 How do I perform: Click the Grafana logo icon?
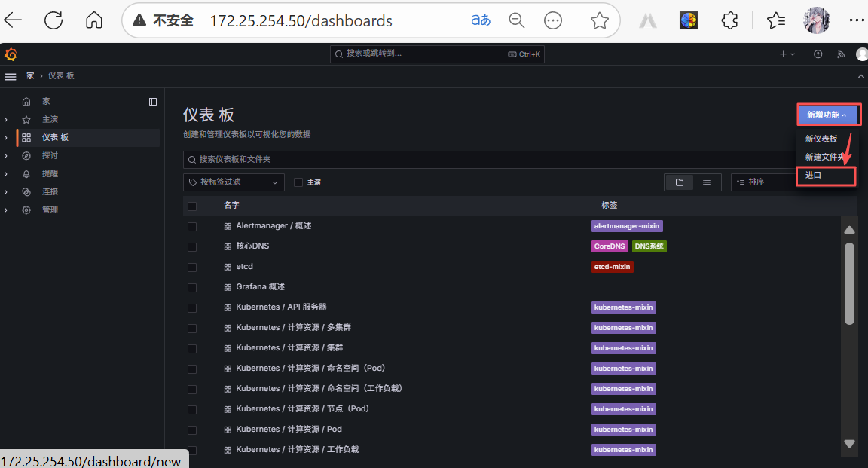click(x=11, y=54)
